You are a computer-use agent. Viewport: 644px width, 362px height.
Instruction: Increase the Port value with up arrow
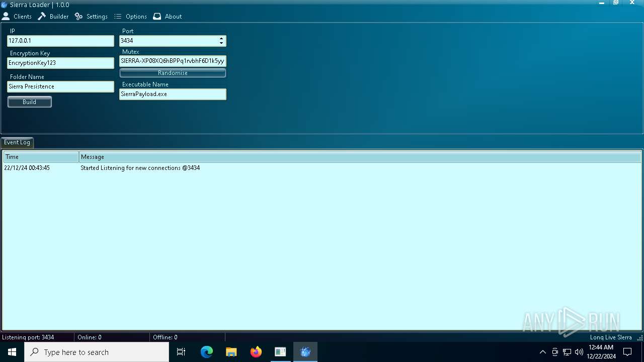[221, 39]
